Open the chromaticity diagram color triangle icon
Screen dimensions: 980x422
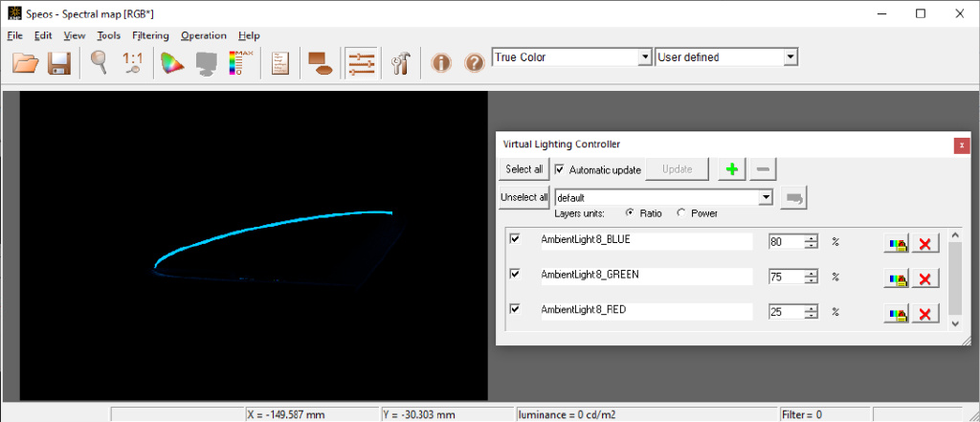[172, 63]
